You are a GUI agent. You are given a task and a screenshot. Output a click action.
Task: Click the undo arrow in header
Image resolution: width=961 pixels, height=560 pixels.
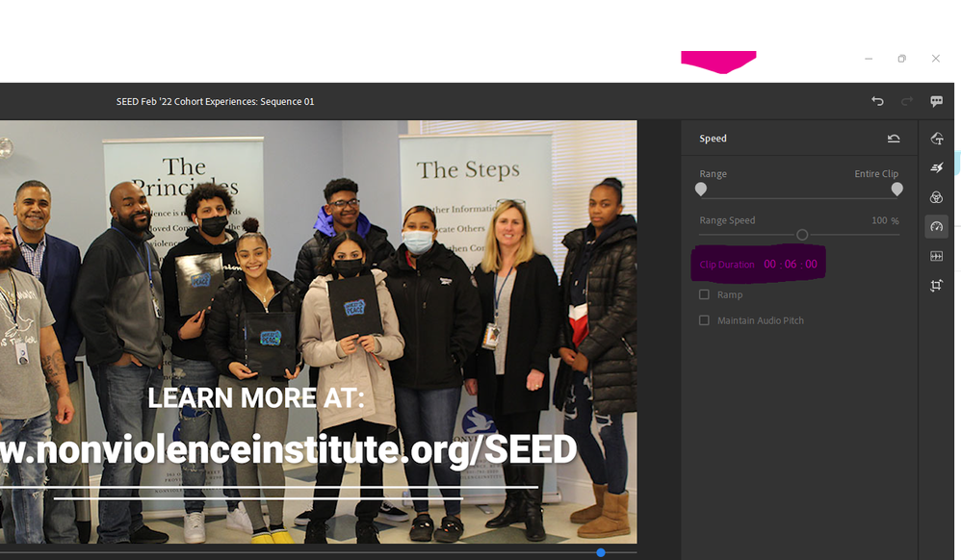point(877,101)
